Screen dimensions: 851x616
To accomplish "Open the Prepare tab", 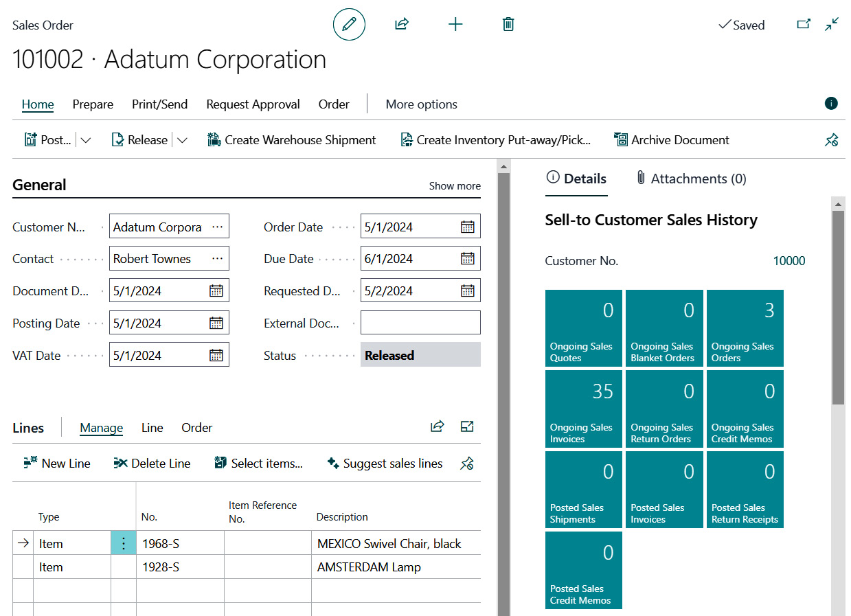I will point(93,104).
